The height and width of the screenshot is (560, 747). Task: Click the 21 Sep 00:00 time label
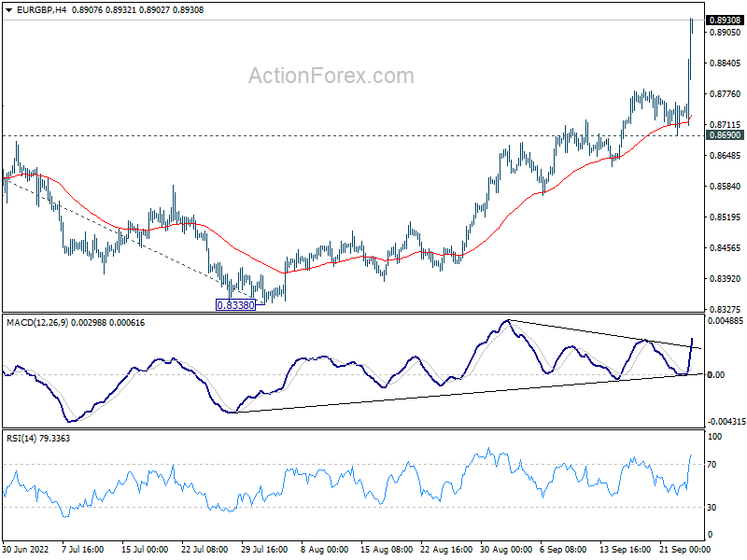click(x=685, y=550)
